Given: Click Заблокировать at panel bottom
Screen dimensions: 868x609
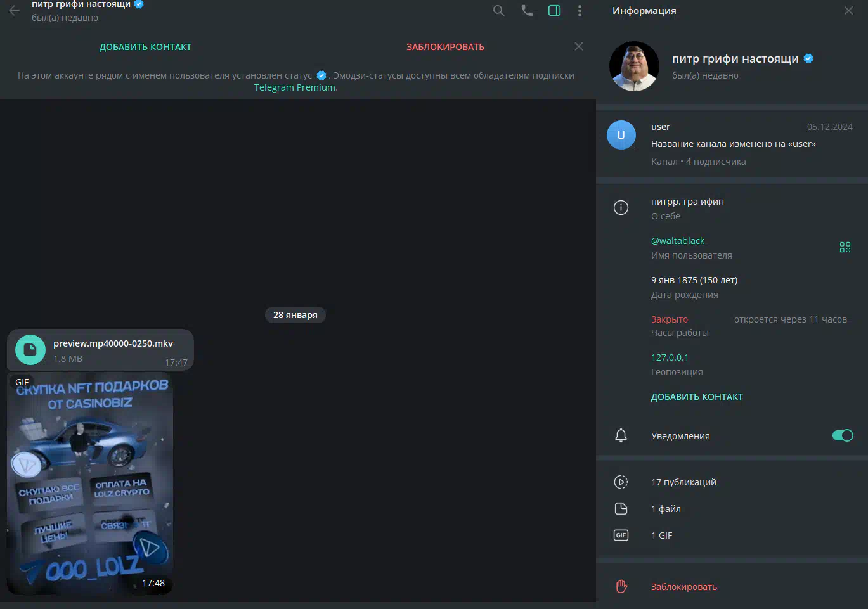Looking at the screenshot, I should pos(684,587).
